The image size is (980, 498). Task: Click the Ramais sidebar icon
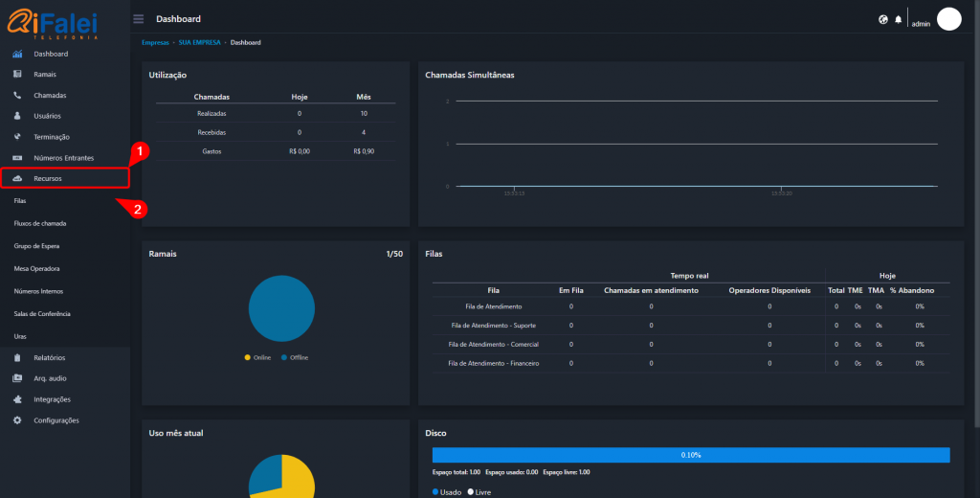coord(17,74)
